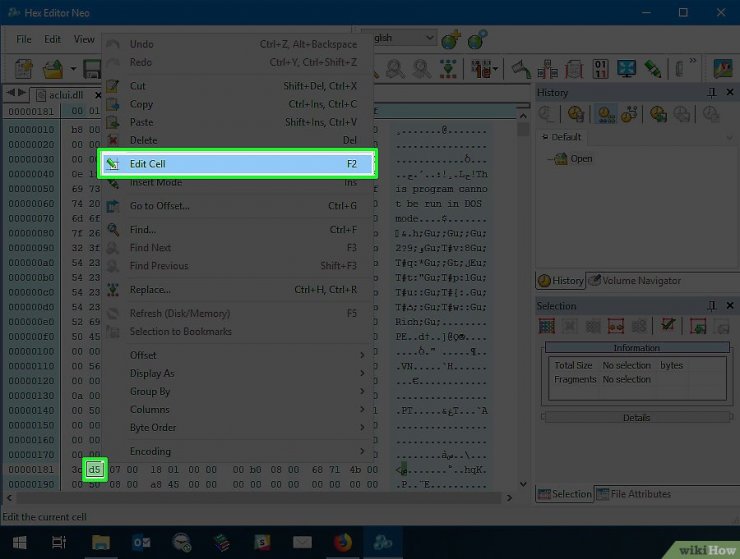
Task: Open the dropdown arrow beside open folder
Action: point(73,69)
